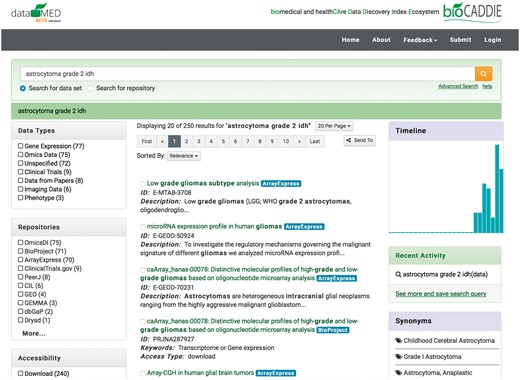Open the Grade I Astrocytoma synonym
Image resolution: width=520 pixels, height=380 pixels.
click(x=432, y=356)
